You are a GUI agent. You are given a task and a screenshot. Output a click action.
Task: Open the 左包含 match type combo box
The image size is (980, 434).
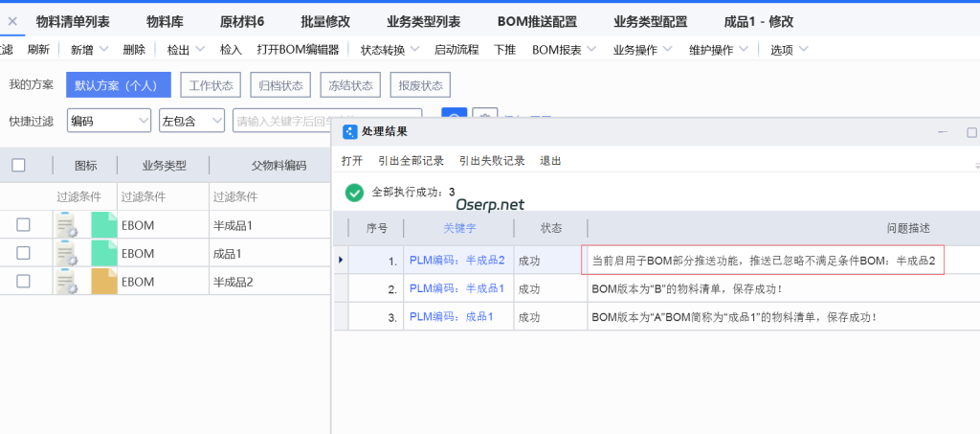pos(191,121)
